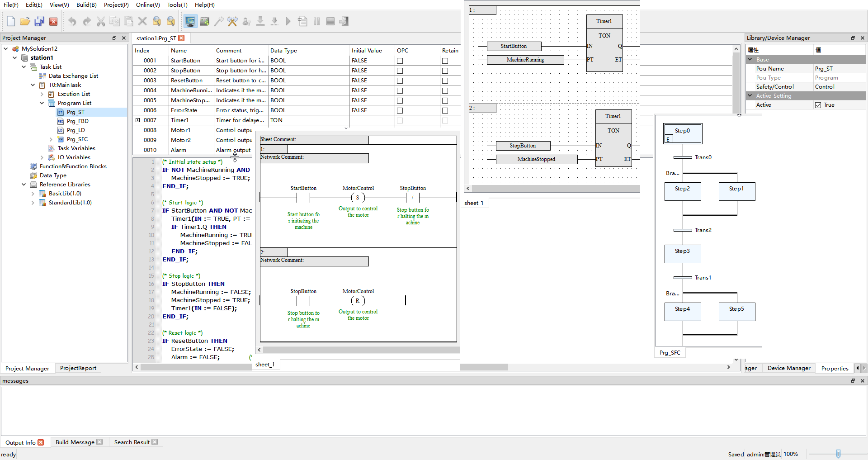Open the Project(P) menu
Screen dimensions: 868x460
point(116,5)
